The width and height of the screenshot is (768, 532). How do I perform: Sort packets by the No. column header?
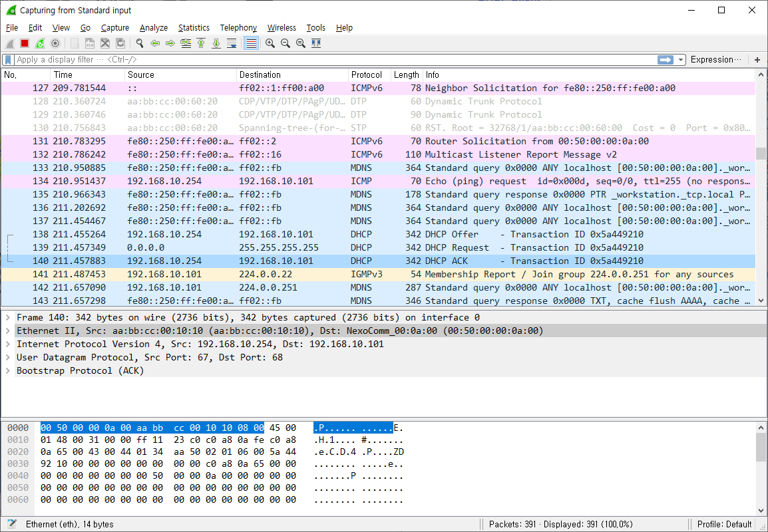26,75
